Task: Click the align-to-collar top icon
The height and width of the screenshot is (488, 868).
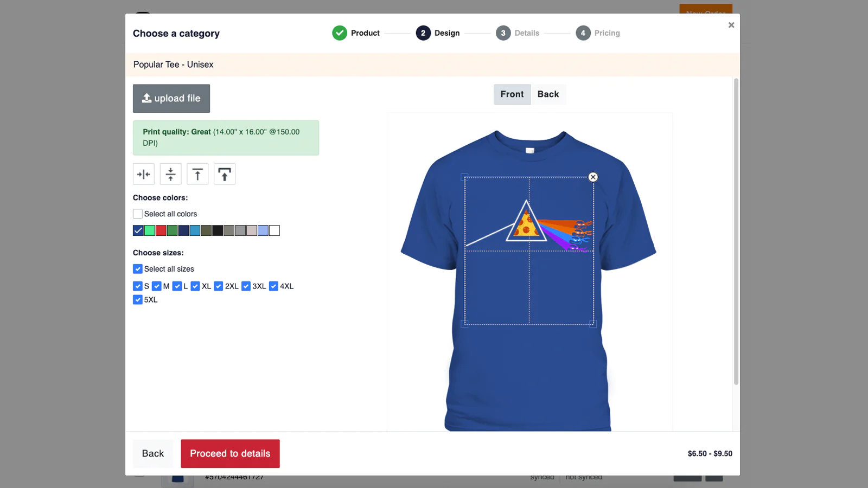Action: tap(225, 174)
